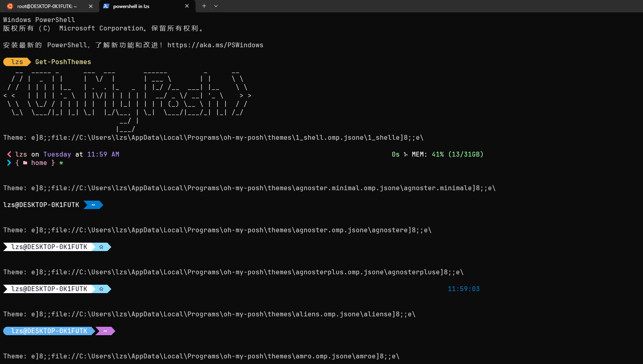Click the 11:59 AM time text
The image size is (643, 364).
click(103, 154)
